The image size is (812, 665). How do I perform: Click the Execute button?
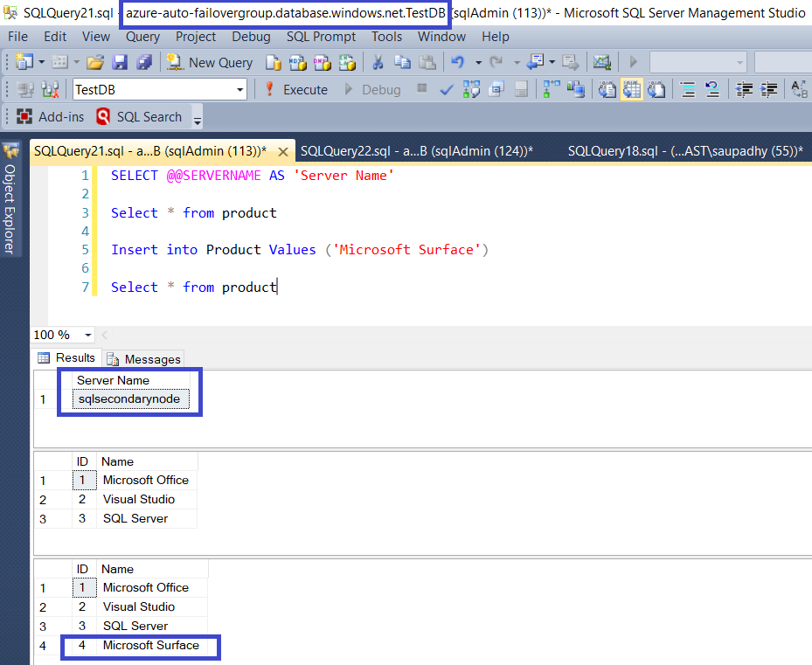coord(296,90)
